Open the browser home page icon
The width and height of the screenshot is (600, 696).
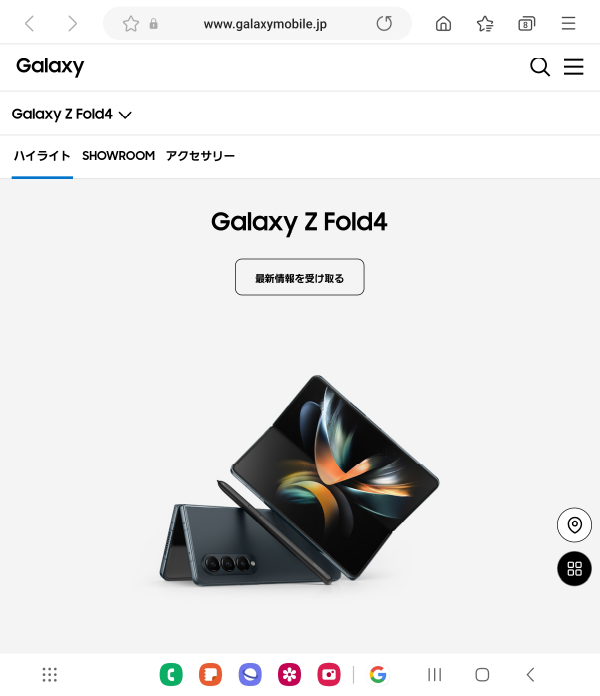coord(443,24)
